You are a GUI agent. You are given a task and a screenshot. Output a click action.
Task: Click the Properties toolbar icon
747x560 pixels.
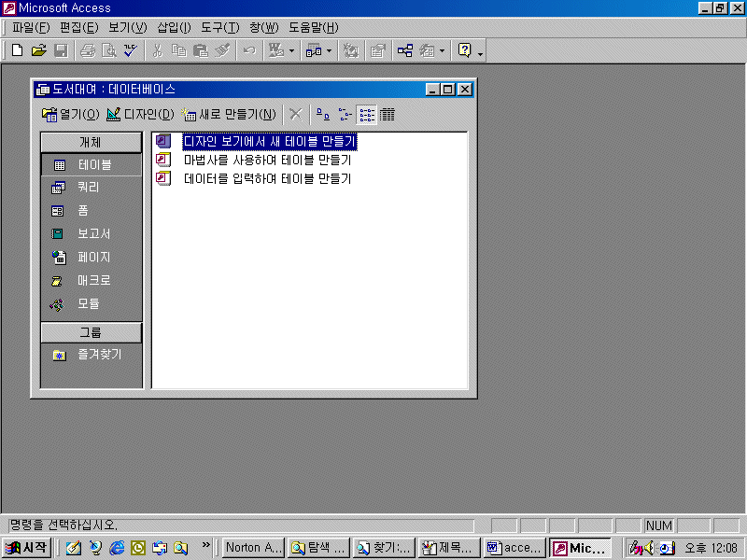click(x=378, y=50)
